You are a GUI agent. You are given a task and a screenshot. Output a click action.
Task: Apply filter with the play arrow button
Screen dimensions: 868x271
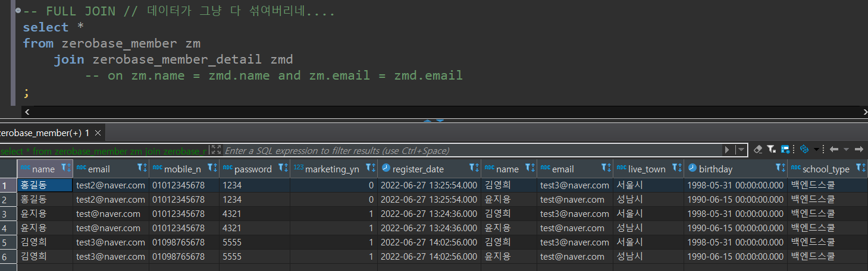(726, 150)
